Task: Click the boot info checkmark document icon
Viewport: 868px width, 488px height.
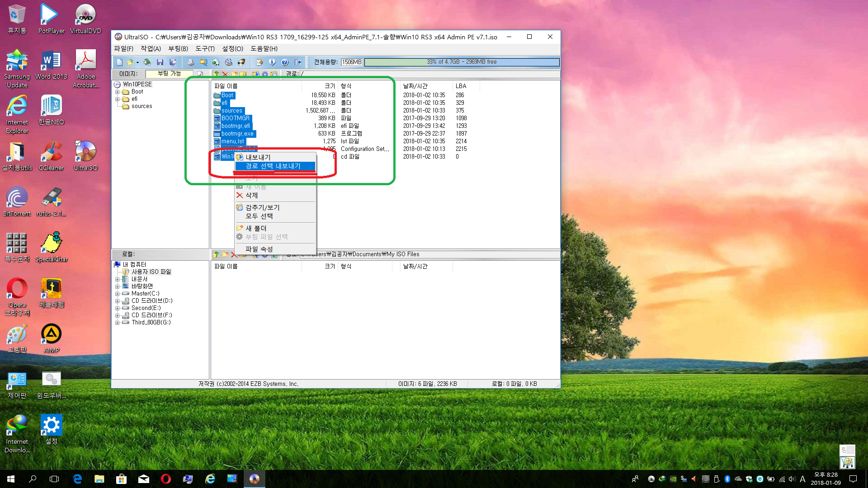Action: [200, 74]
